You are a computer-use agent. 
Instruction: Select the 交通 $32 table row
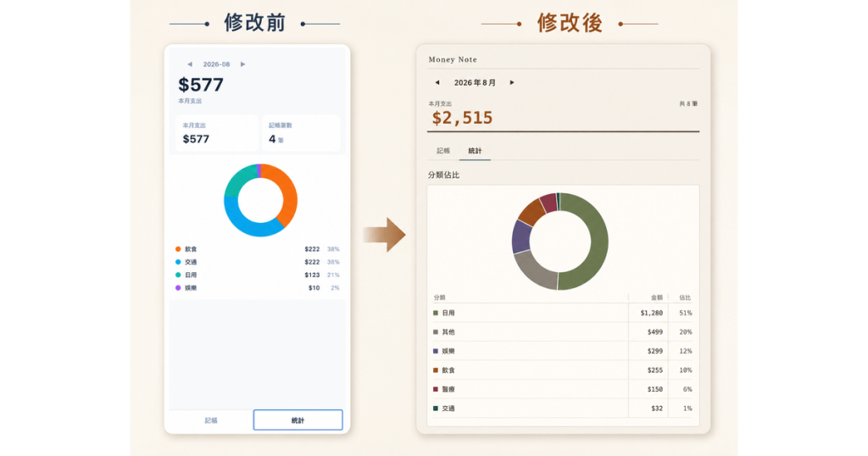[x=563, y=409]
